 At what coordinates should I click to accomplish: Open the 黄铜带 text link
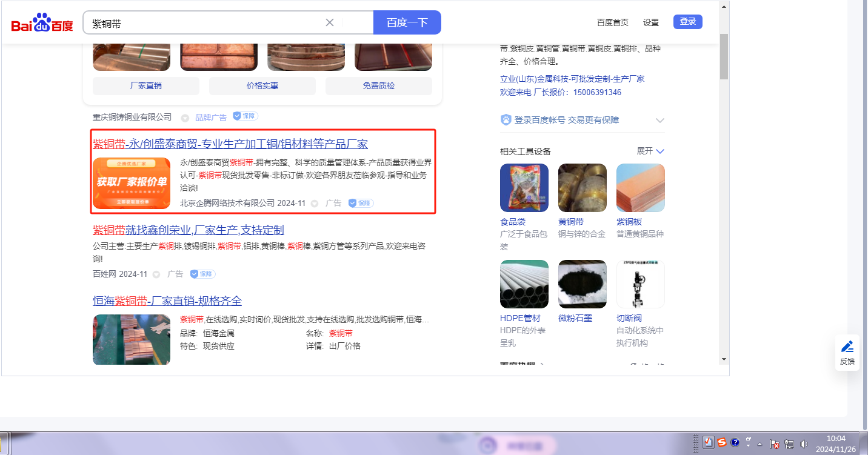point(571,222)
